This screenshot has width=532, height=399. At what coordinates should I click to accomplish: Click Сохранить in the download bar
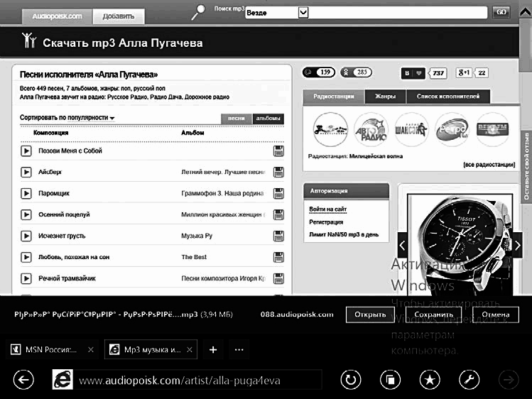(x=433, y=315)
